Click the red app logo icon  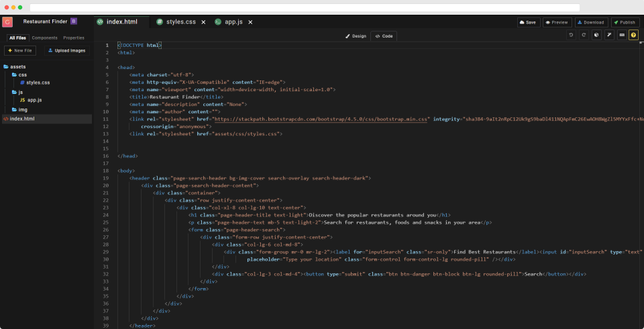(7, 21)
